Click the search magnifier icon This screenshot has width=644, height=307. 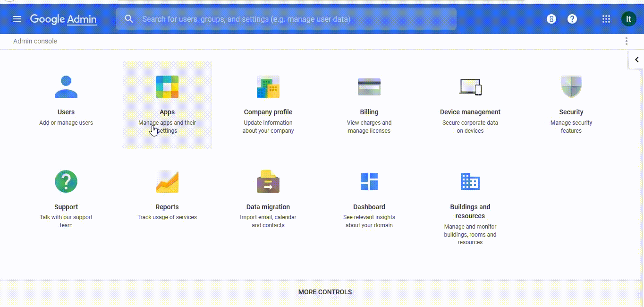tap(129, 19)
